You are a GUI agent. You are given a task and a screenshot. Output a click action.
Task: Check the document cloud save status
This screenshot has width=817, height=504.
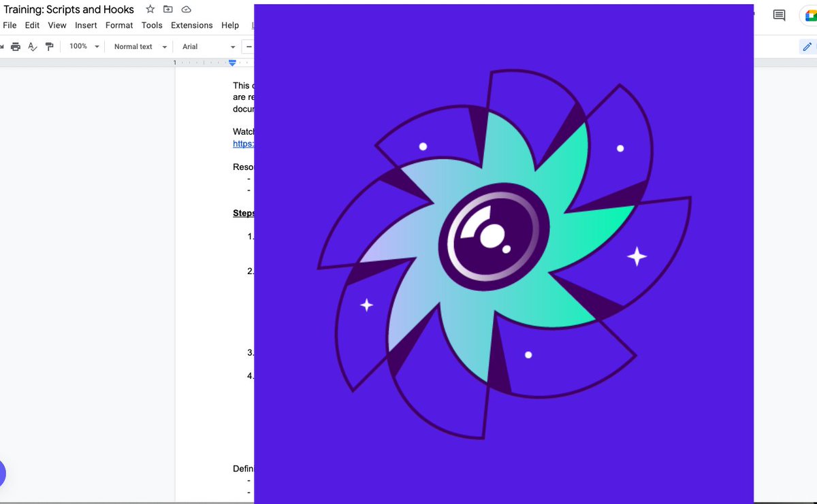click(x=186, y=10)
